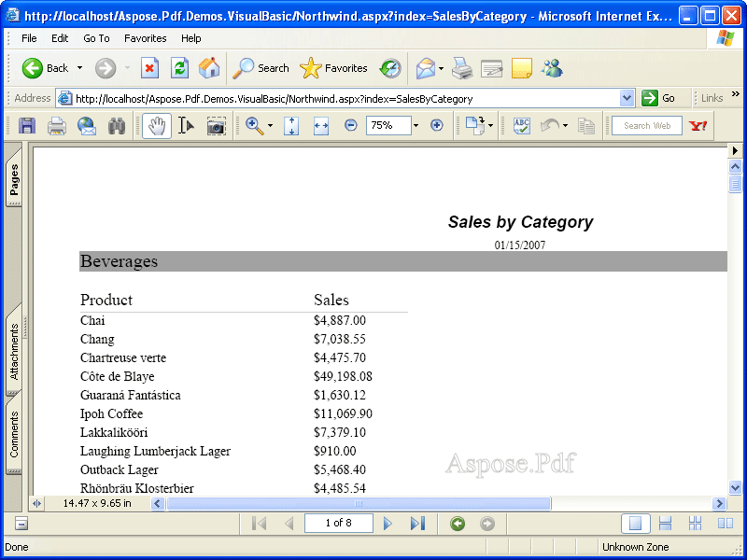Open PDF search binoculars icon
The width and height of the screenshot is (747, 560).
pyautogui.click(x=117, y=126)
